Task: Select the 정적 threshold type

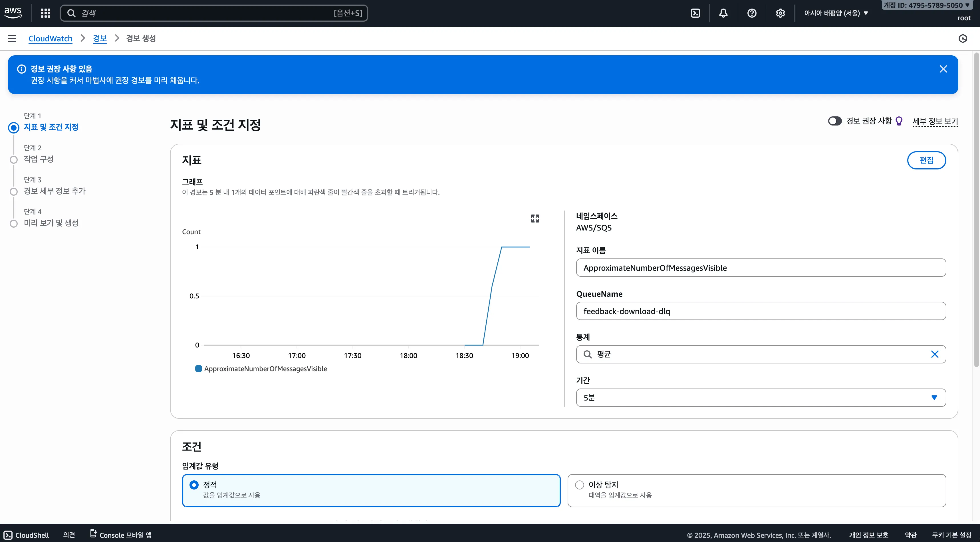Action: tap(194, 485)
